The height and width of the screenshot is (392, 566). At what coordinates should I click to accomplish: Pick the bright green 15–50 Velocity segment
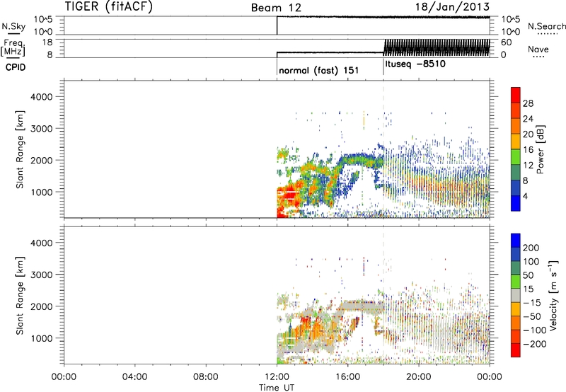point(516,282)
